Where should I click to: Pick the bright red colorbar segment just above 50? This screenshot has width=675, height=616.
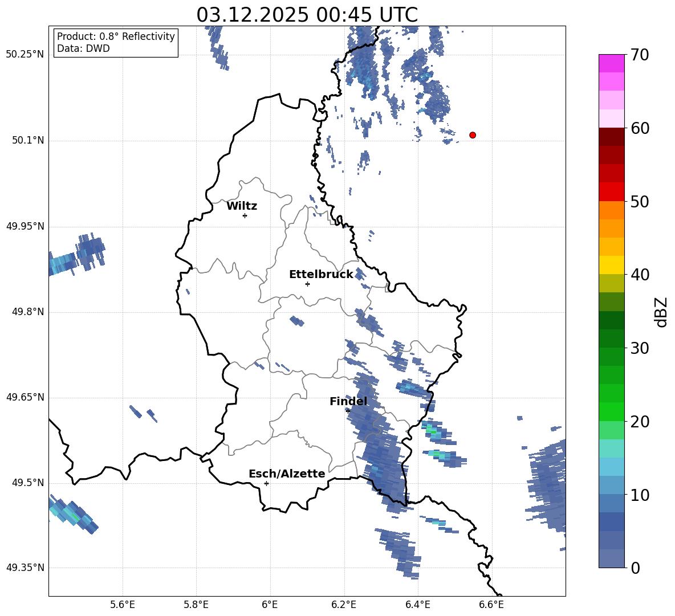pos(611,192)
